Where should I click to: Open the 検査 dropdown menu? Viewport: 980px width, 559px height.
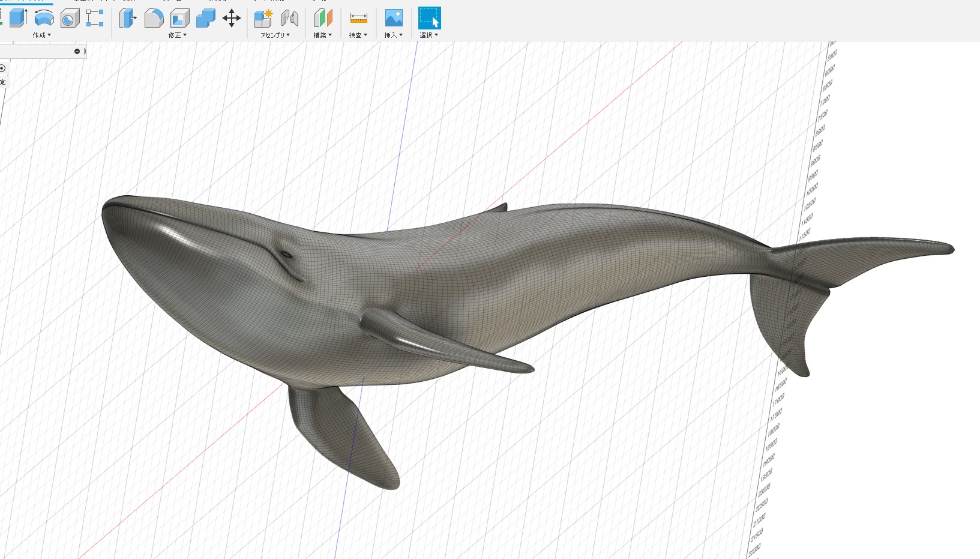[358, 35]
